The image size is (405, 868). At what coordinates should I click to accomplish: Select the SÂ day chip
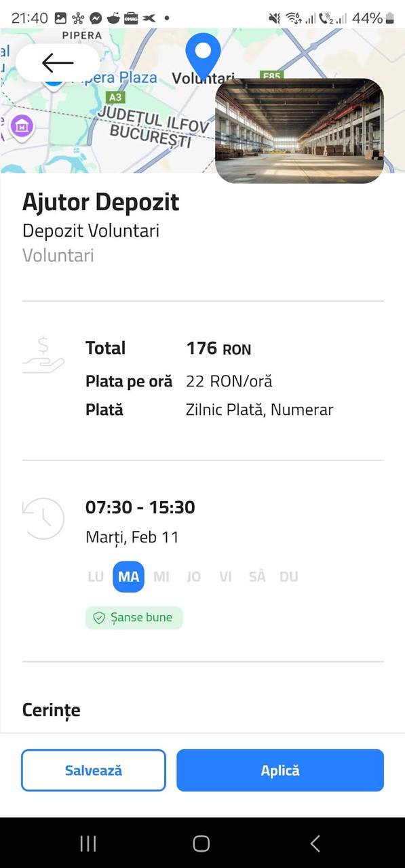tap(257, 577)
